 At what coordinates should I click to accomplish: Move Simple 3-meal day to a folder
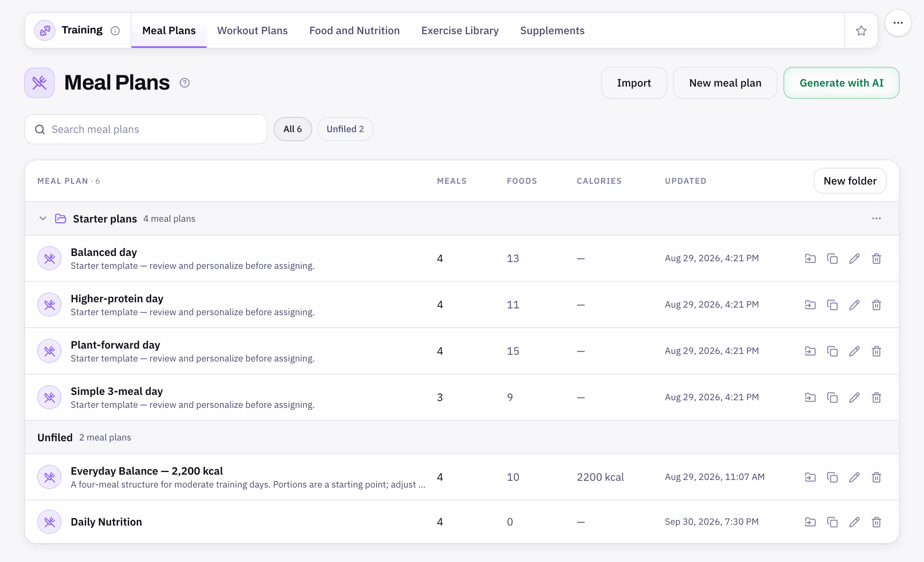810,397
